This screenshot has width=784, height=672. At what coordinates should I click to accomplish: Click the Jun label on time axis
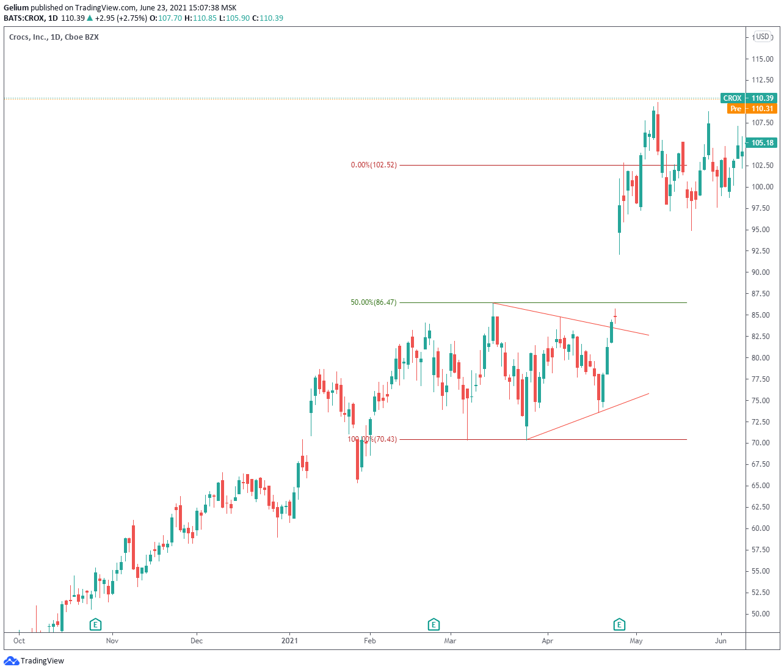[721, 641]
